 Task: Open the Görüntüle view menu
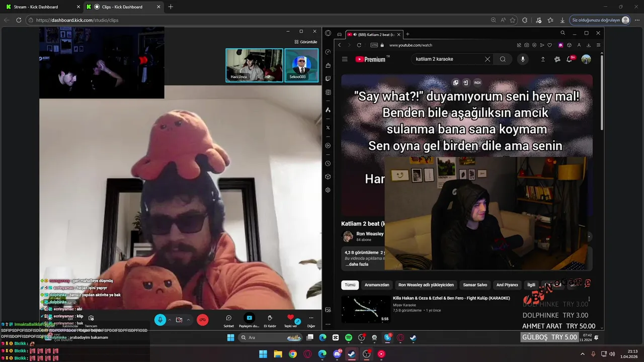click(x=305, y=42)
